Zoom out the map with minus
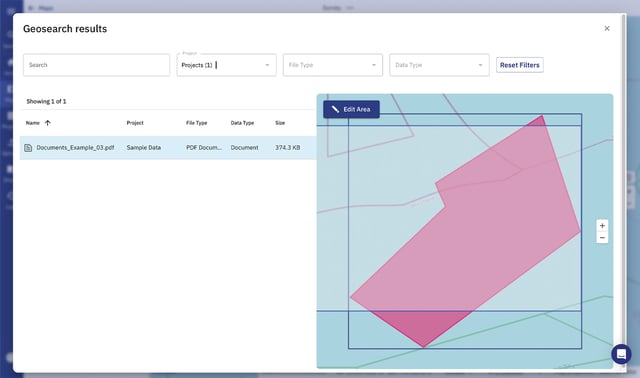This screenshot has width=640, height=378. coord(602,238)
